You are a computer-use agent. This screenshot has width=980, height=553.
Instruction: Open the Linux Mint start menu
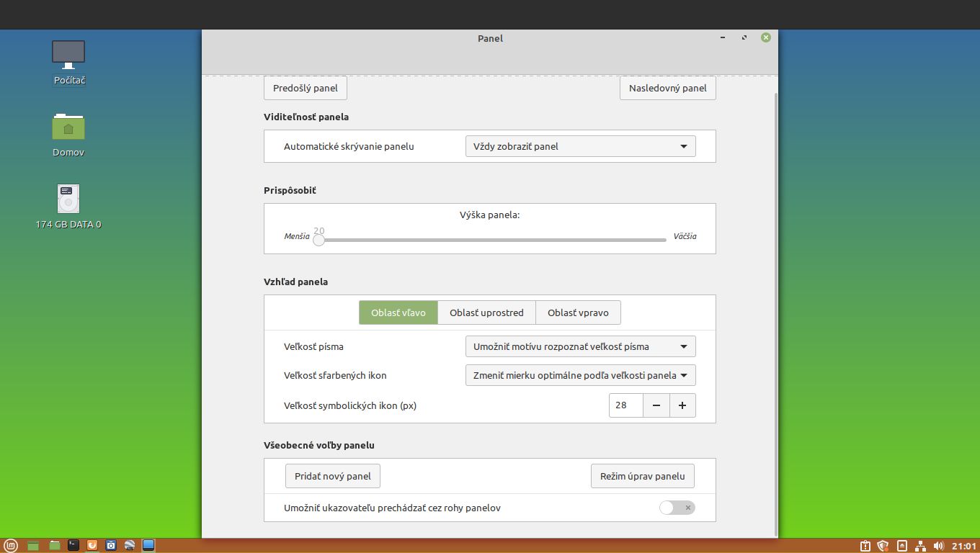tap(10, 545)
